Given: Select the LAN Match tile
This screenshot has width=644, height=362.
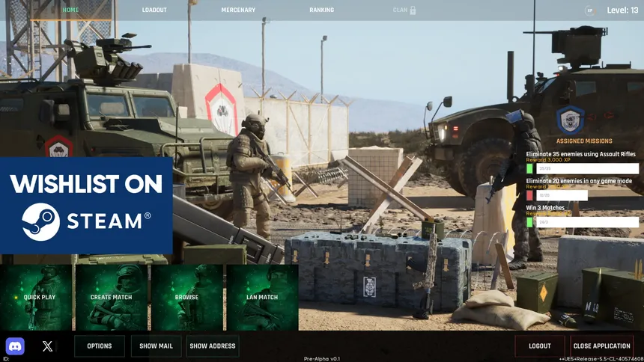Looking at the screenshot, I should pyautogui.click(x=262, y=297).
